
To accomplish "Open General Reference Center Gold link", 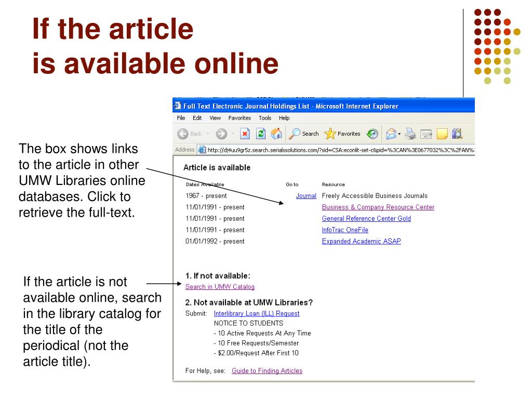I will [x=366, y=219].
